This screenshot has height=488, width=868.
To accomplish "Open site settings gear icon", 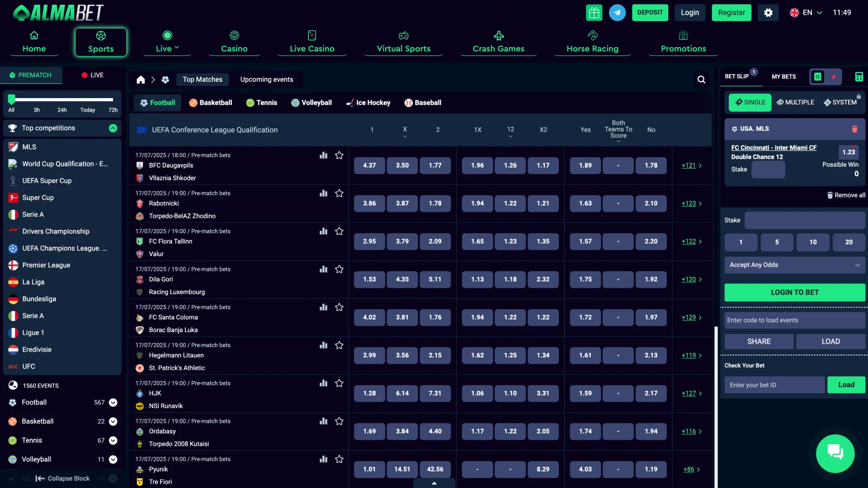I will 768,13.
